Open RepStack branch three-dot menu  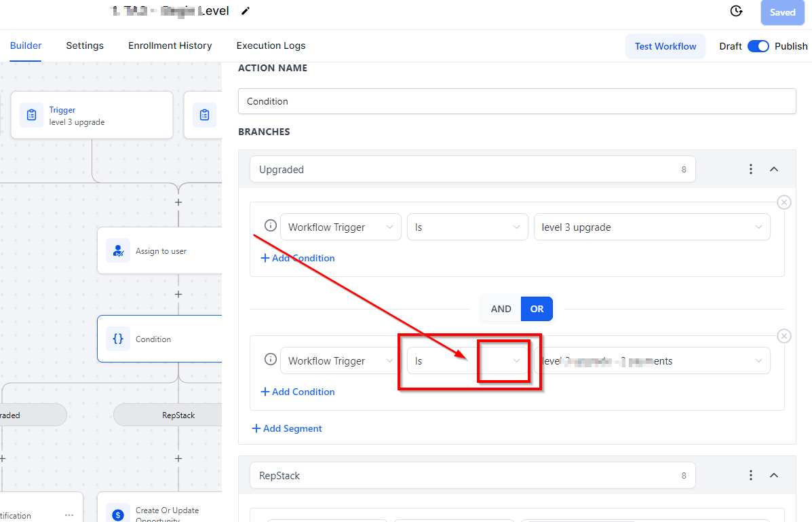coord(750,475)
